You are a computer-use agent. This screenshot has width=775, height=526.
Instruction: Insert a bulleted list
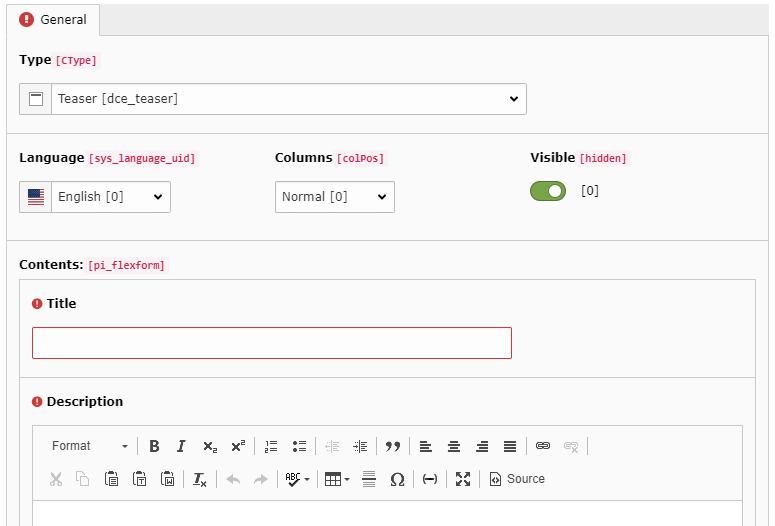(x=299, y=446)
